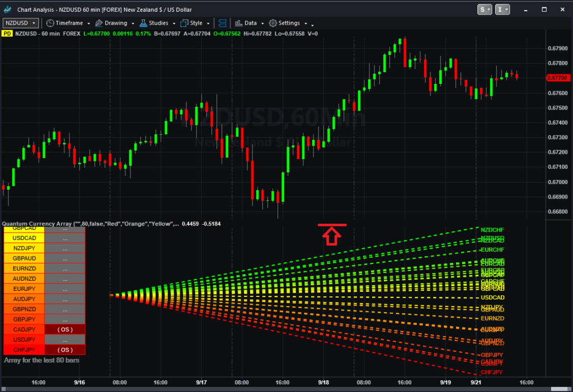Click the (OS) indicator beside CHFJPY
573x392 pixels.
click(x=64, y=350)
